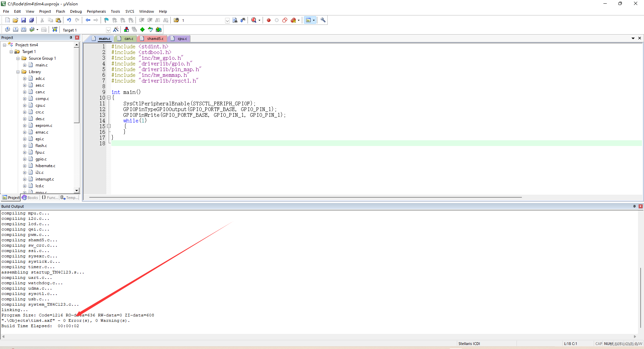The height and width of the screenshot is (349, 644).
Task: Toggle auto-hide pin on Build Output
Action: pyautogui.click(x=634, y=206)
